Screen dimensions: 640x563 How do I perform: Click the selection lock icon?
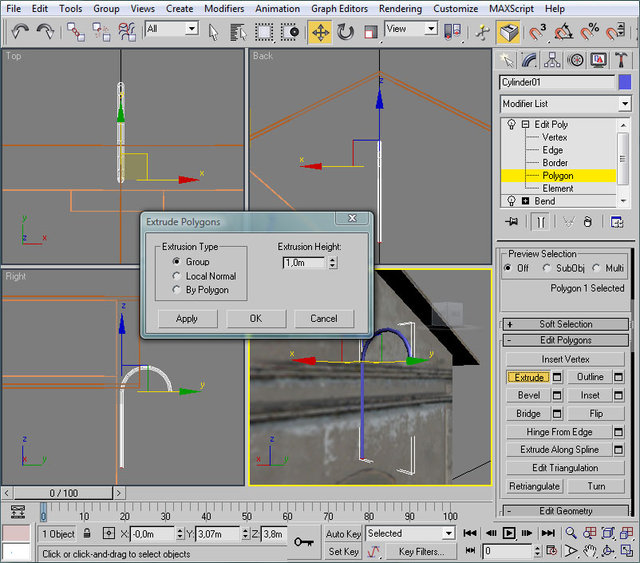tap(87, 534)
